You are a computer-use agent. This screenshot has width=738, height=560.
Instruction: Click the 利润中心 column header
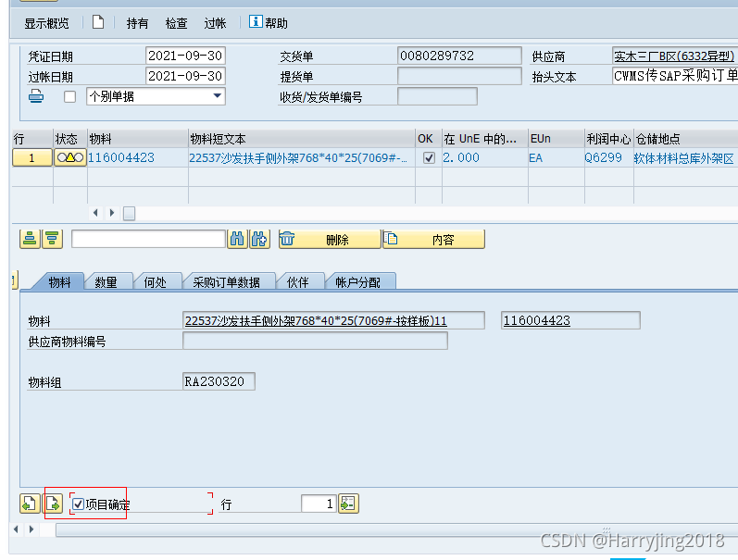click(608, 139)
